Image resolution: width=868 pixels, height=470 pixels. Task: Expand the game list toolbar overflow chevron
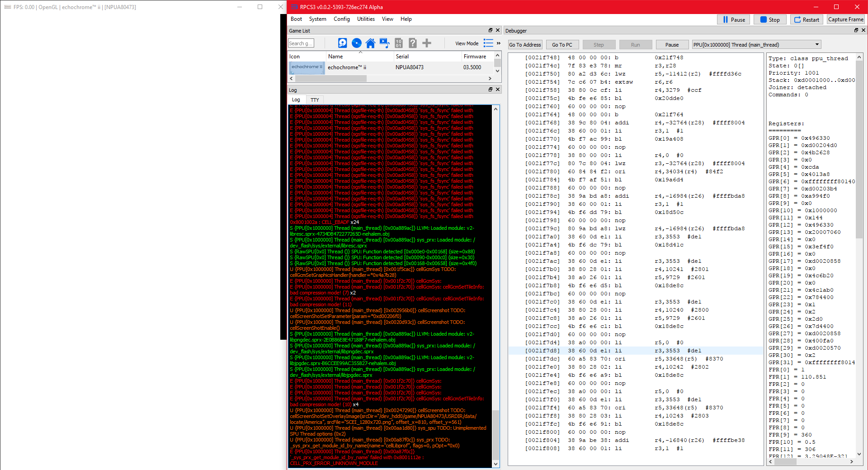pyautogui.click(x=499, y=43)
